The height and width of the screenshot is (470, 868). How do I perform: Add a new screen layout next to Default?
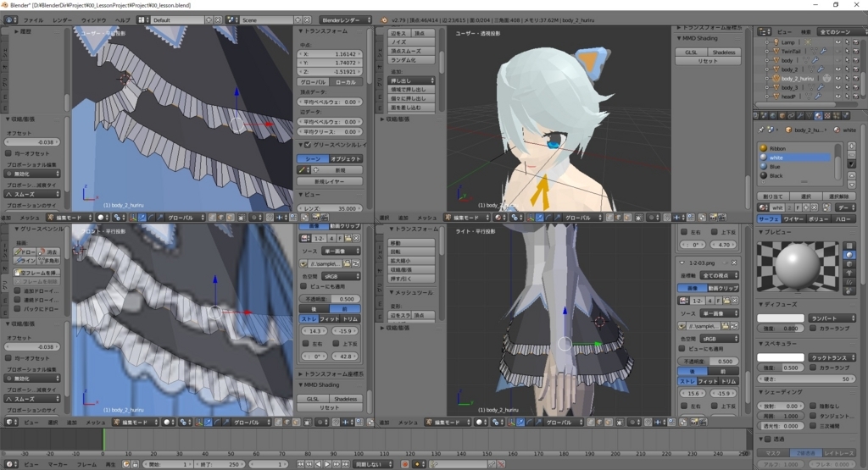(x=209, y=20)
